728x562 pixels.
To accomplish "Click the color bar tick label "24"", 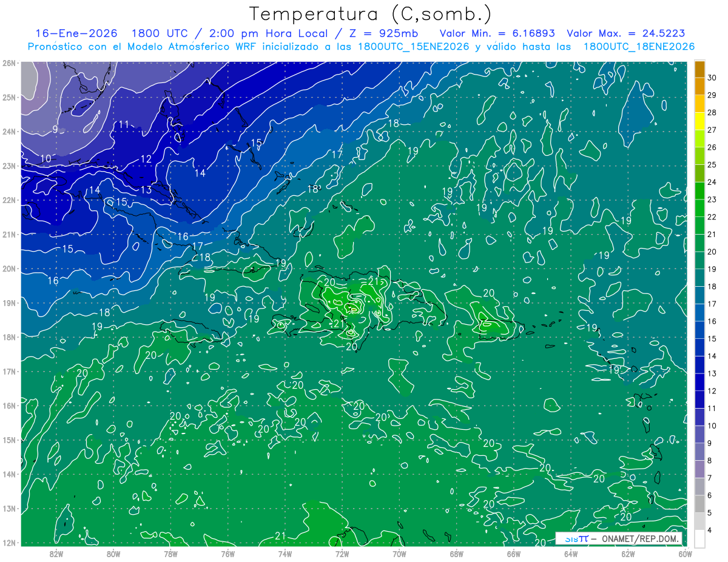I will 712,182.
